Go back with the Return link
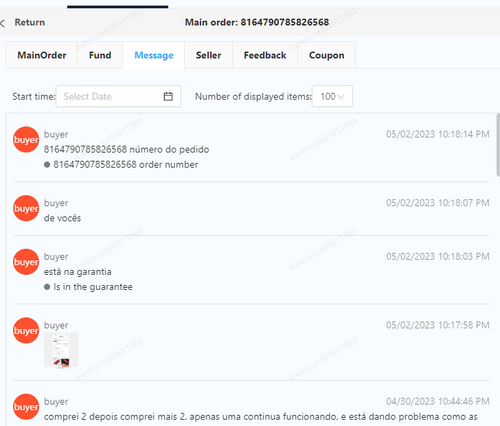Image resolution: width=500 pixels, height=426 pixels. click(x=30, y=22)
